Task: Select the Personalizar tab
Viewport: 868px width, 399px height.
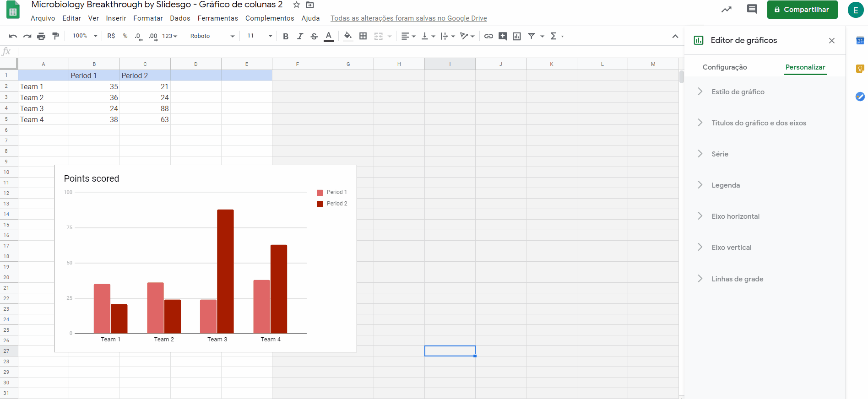Action: click(x=805, y=67)
